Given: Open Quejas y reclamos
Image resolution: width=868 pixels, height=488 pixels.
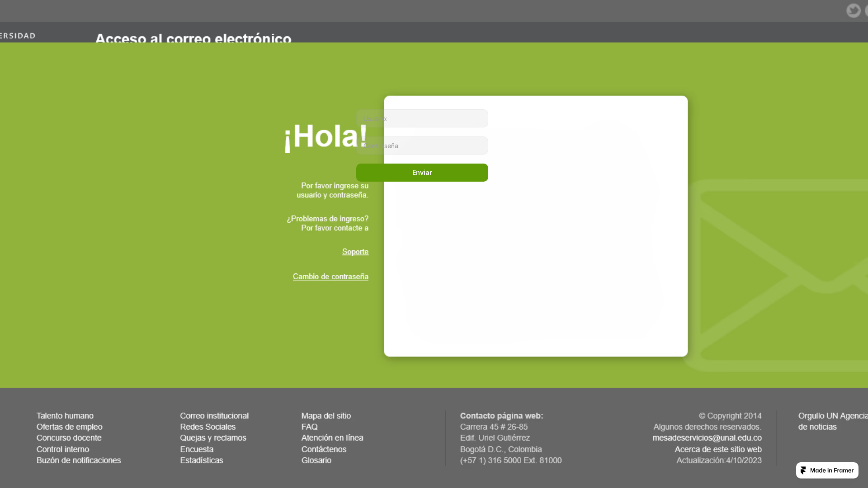Looking at the screenshot, I should tap(213, 438).
